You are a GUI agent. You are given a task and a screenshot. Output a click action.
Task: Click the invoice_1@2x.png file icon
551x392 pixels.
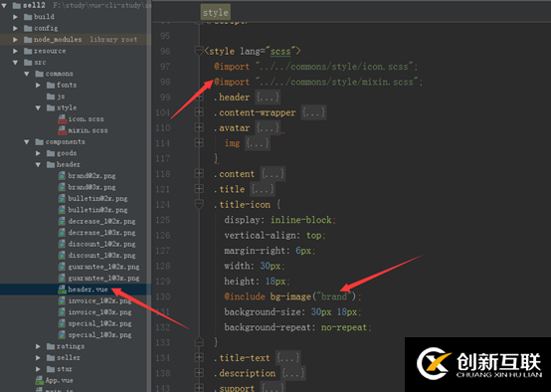coord(62,300)
